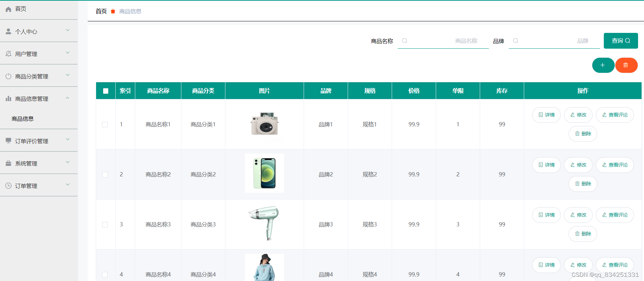Click 查看评论 for 商品名称1
The height and width of the screenshot is (281, 644).
pyautogui.click(x=615, y=115)
